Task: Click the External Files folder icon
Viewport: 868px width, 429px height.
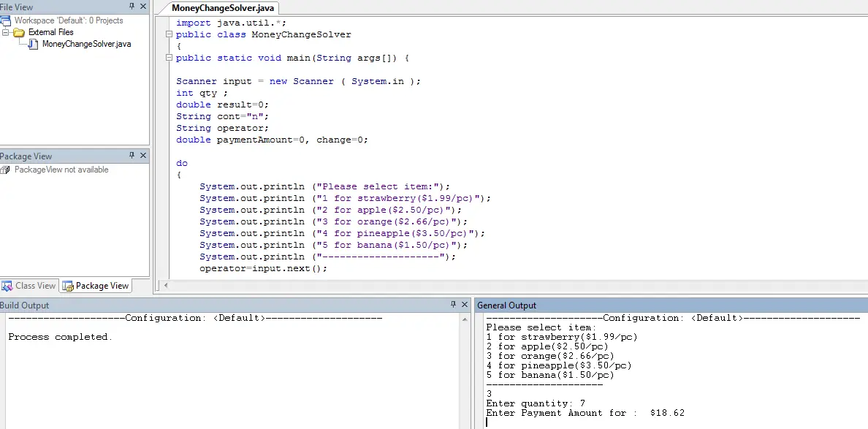Action: point(20,32)
